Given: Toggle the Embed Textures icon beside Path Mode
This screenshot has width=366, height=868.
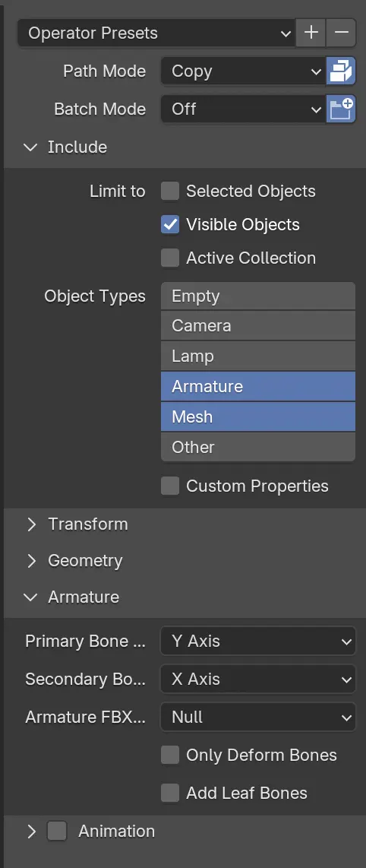Looking at the screenshot, I should (341, 71).
